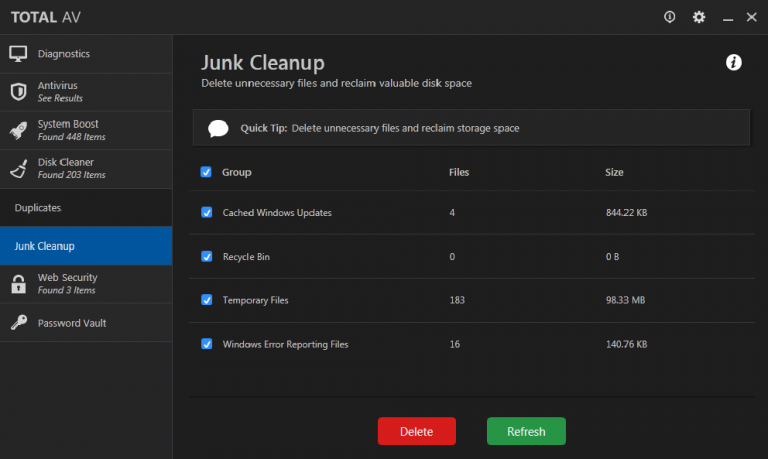This screenshot has width=768, height=459.
Task: Select the Junk Cleanup submenu item
Action: click(86, 246)
